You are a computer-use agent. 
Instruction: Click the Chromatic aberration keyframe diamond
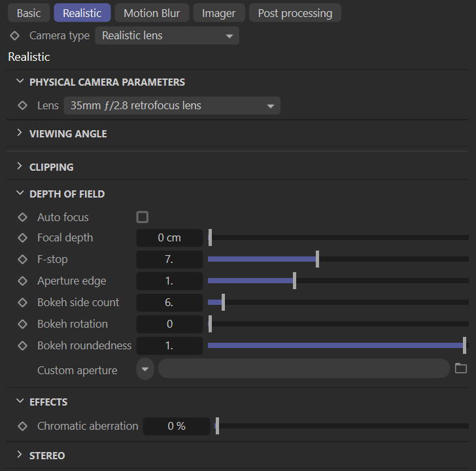tap(23, 426)
